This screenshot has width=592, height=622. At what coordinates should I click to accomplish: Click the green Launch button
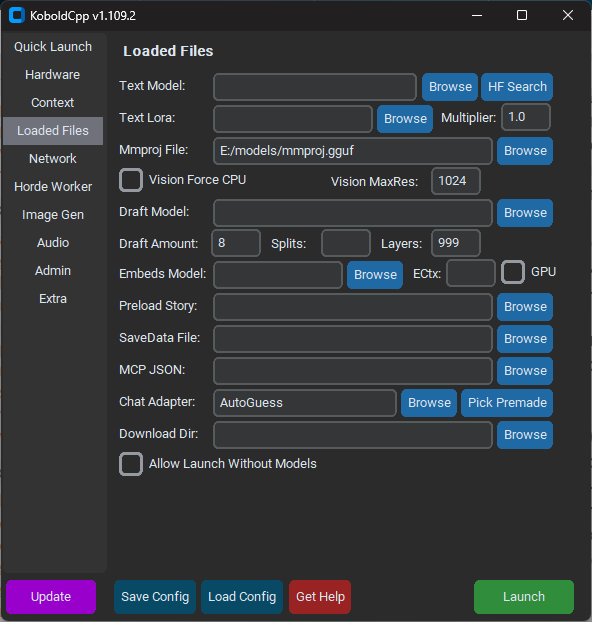(524, 597)
